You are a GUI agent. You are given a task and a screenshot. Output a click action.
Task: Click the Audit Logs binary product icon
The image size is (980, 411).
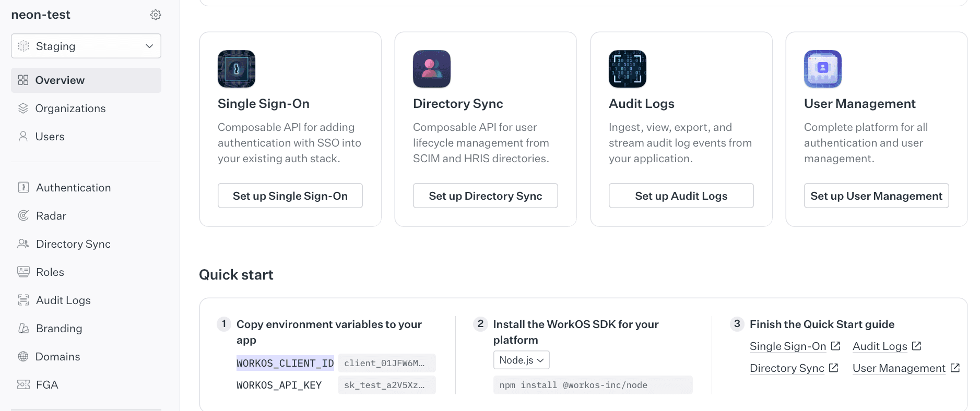coord(627,69)
